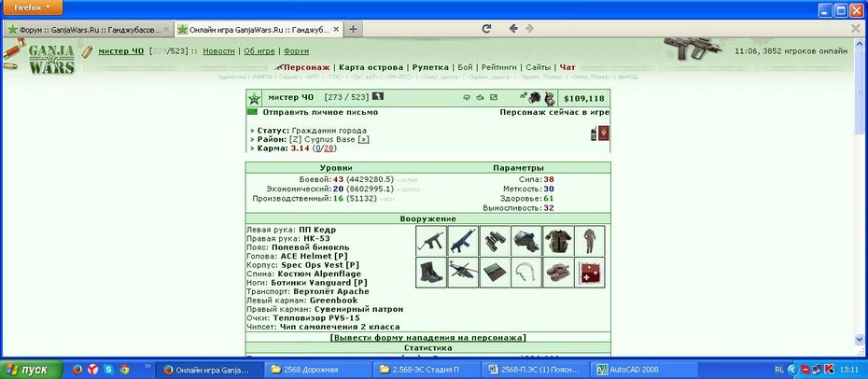This screenshot has height=379, width=868.
Task: Click the karma value 28 link
Action: pos(329,148)
